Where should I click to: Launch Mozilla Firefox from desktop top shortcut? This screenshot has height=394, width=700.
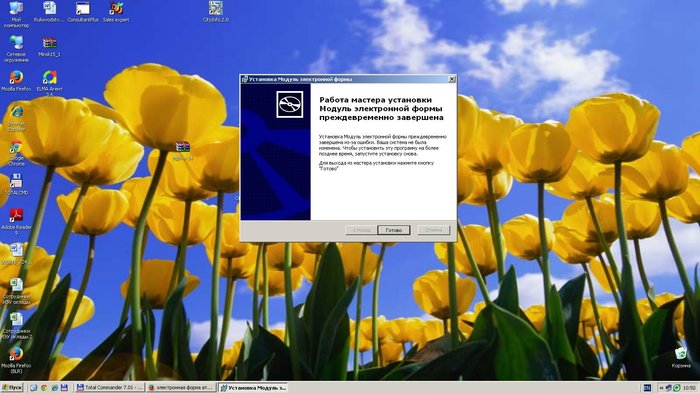[x=16, y=81]
